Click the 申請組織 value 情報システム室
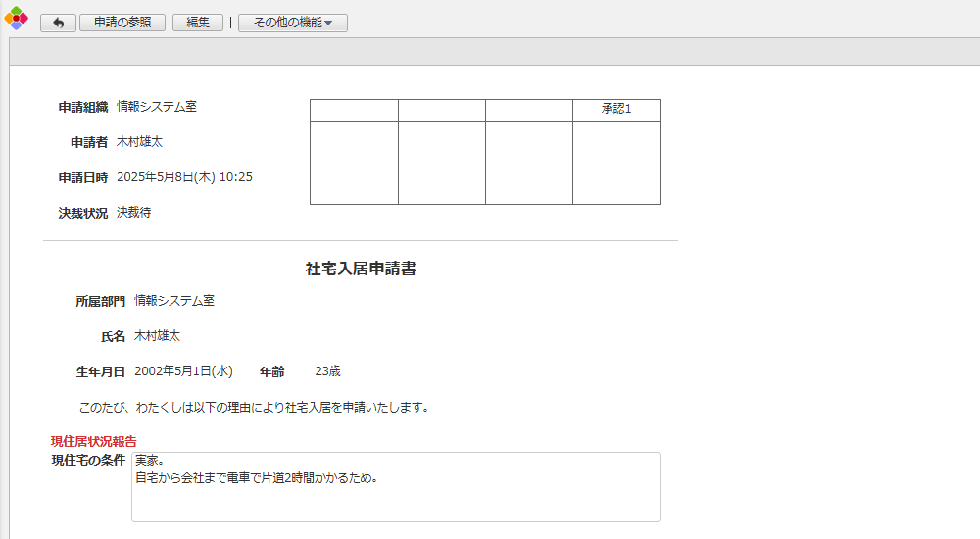 (x=157, y=107)
